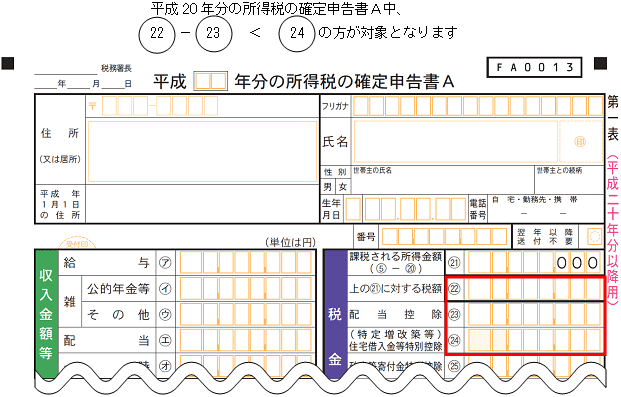
Task: Click the circled 22 at top
Action: click(157, 34)
